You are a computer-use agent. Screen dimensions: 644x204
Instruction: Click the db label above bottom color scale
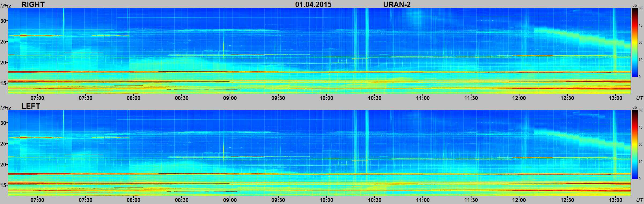[x=634, y=108]
